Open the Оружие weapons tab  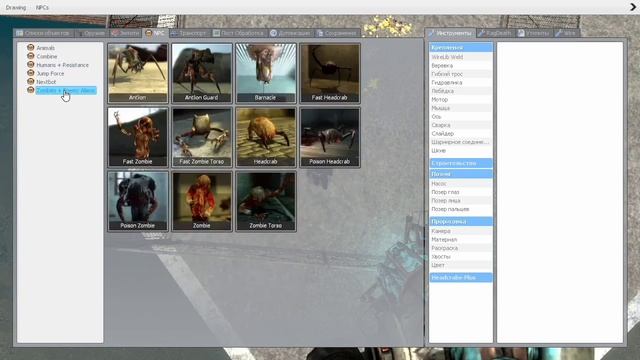pyautogui.click(x=91, y=33)
